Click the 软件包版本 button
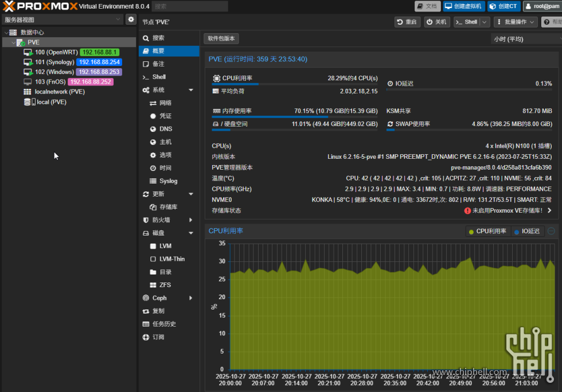 click(x=221, y=38)
